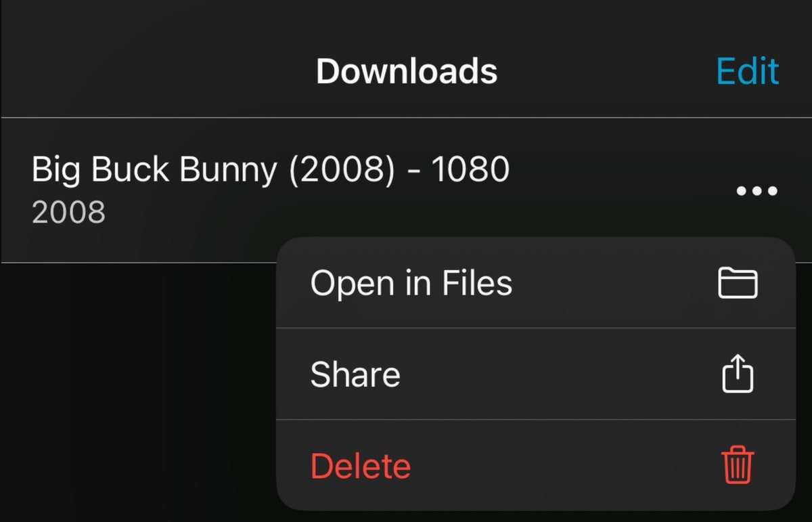Click the gap between Share label and icon
Viewport: 812px width, 522px height.
[560, 374]
